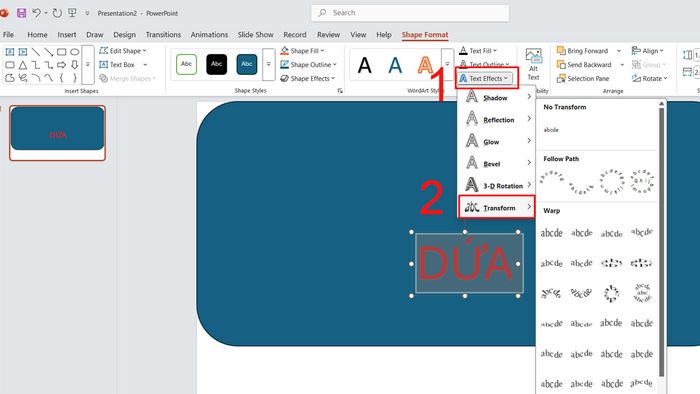This screenshot has width=700, height=394.
Task: Apply black plain A WordArt style
Action: click(365, 65)
